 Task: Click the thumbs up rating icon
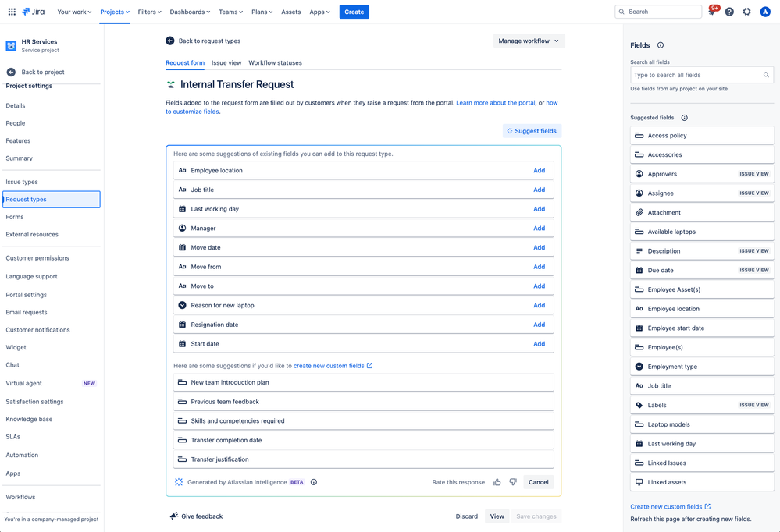[497, 482]
